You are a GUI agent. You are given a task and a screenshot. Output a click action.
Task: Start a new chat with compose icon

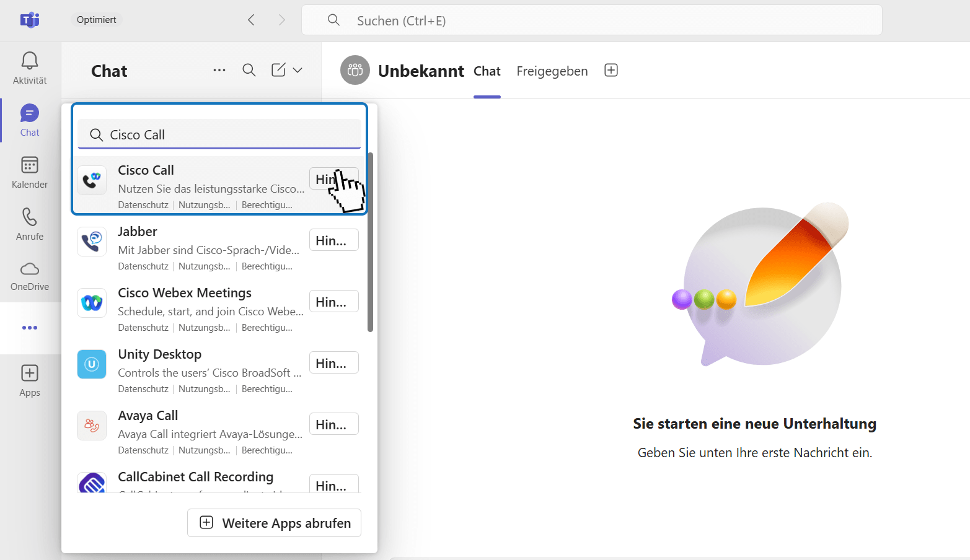(x=279, y=69)
